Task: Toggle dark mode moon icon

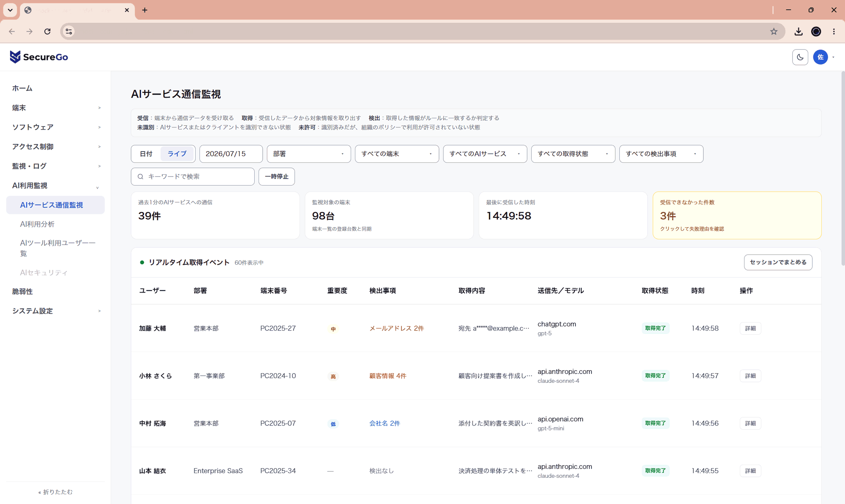Action: 800,57
